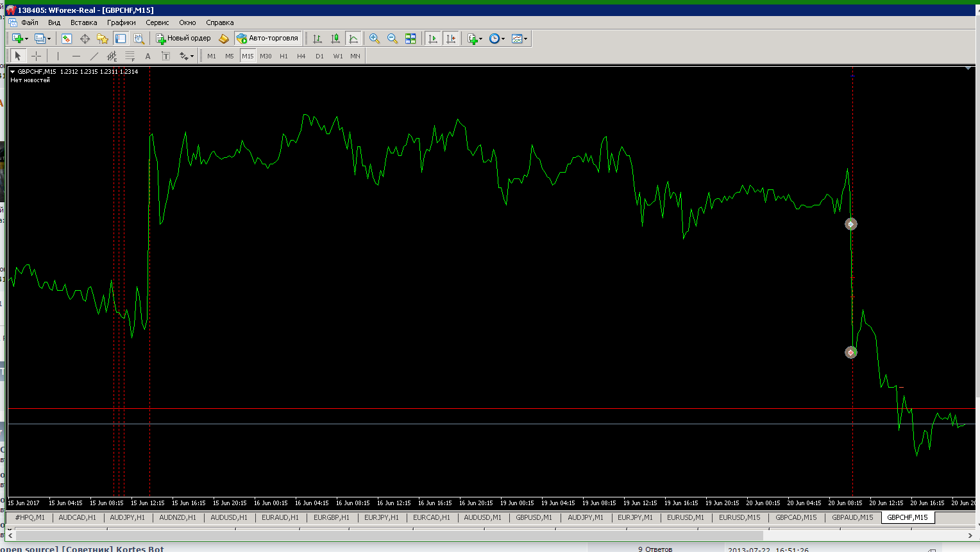Screen dimensions: 980x552
Task: Open the Справка menu
Action: pyautogui.click(x=220, y=22)
